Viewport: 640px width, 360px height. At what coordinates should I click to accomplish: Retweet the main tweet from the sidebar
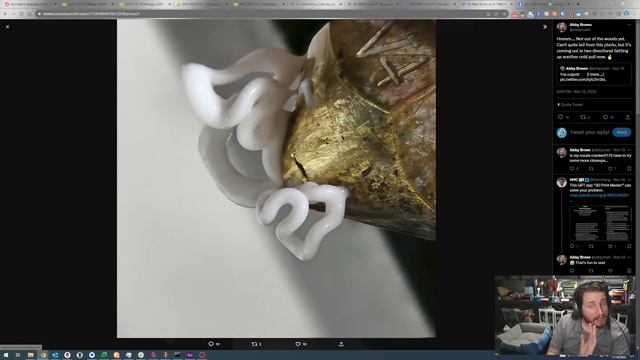[x=583, y=117]
